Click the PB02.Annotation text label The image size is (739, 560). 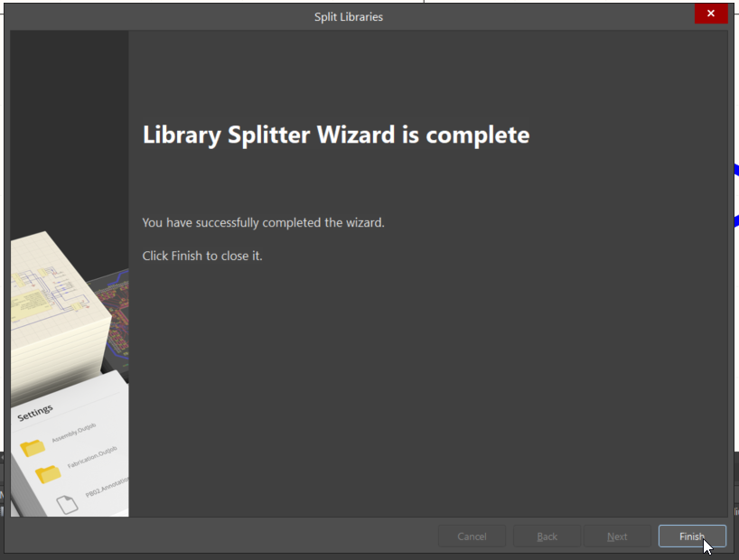[x=107, y=486]
